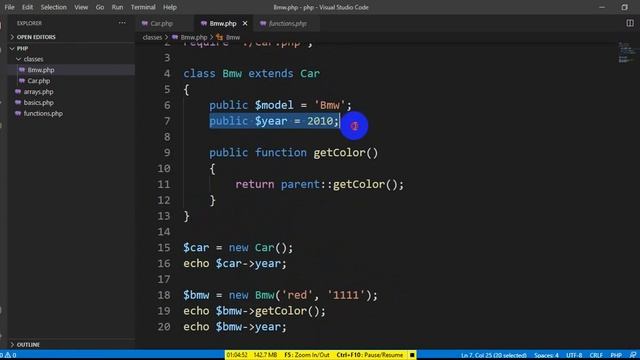Screen dimensions: 640x360
Task: Click the Car.php file icon in its tab
Action: [144, 24]
